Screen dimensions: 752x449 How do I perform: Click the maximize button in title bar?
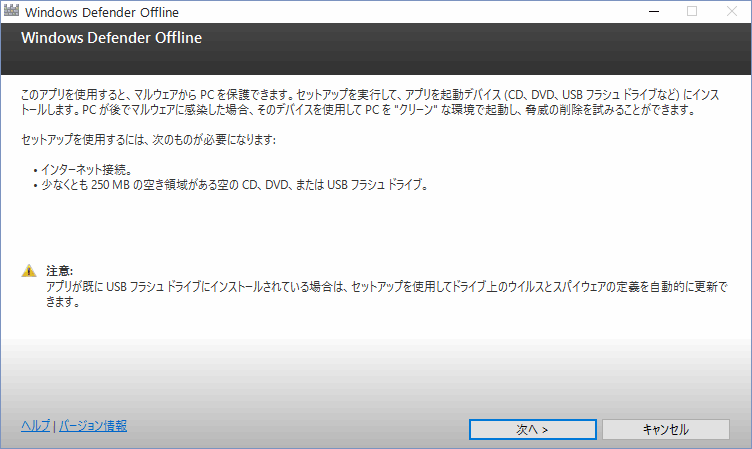(692, 11)
